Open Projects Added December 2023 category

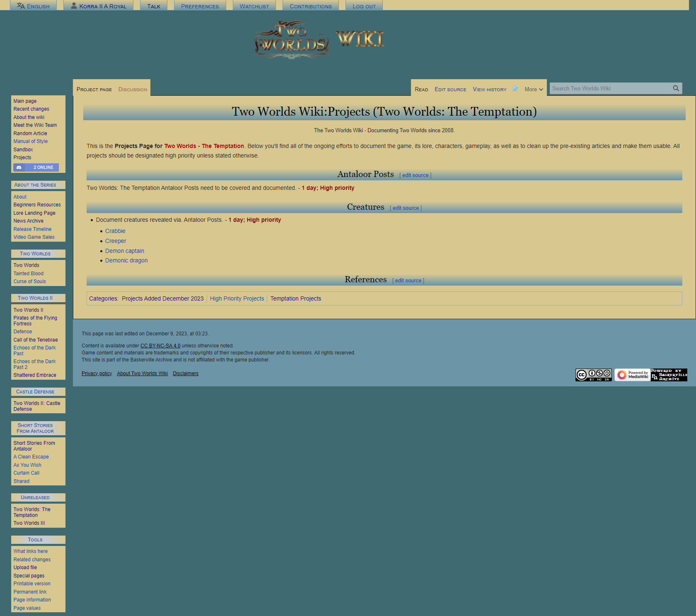click(163, 298)
